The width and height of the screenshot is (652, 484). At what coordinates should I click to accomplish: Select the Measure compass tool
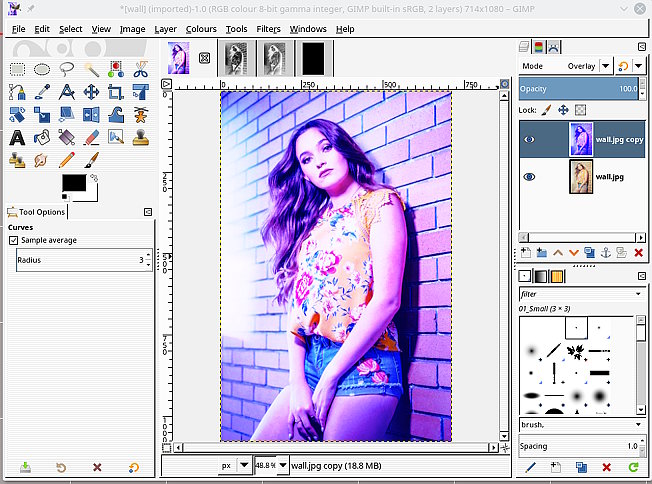click(x=67, y=92)
